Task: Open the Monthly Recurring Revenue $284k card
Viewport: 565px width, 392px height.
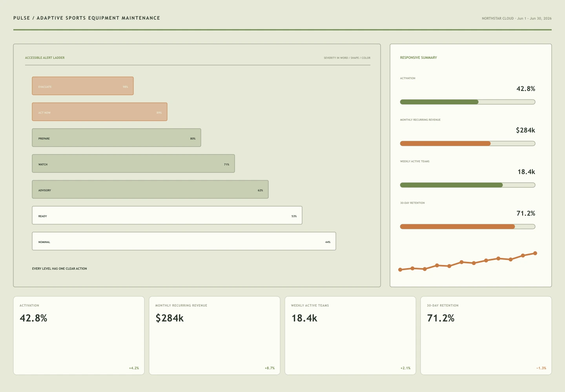Action: [215, 336]
